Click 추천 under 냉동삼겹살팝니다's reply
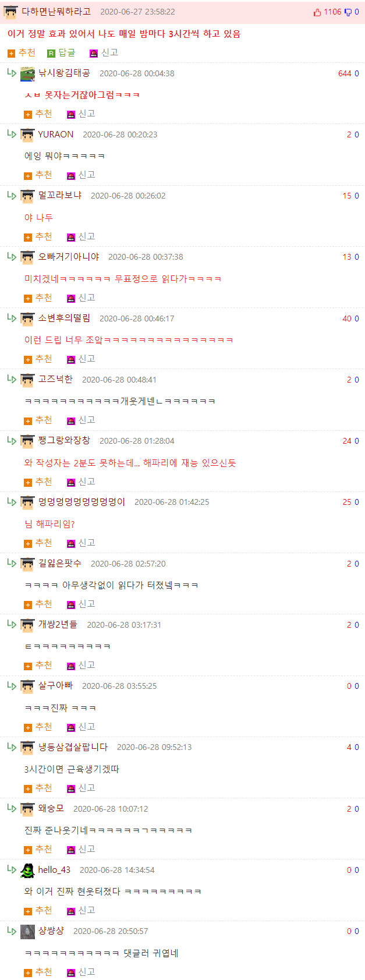365x980 pixels. click(x=38, y=788)
